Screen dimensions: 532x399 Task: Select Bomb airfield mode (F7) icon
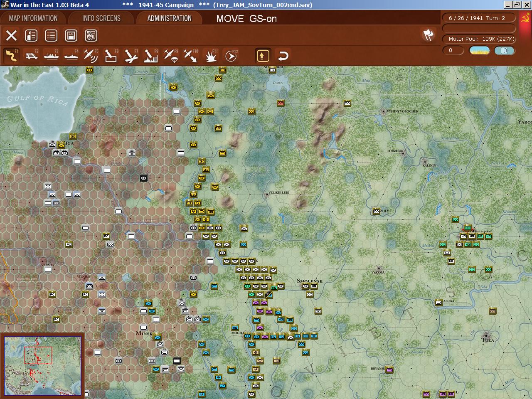(131, 56)
